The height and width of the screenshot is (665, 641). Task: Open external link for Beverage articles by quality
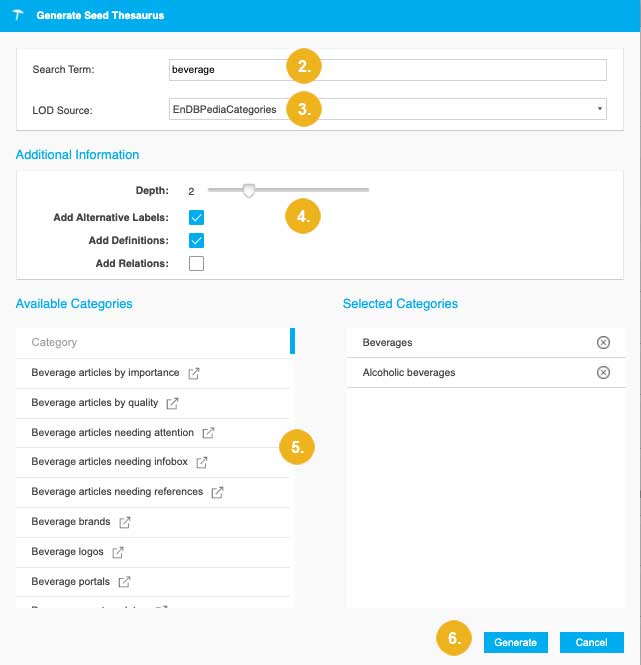coord(173,404)
